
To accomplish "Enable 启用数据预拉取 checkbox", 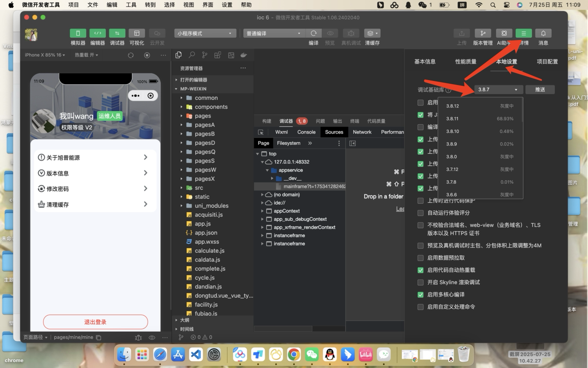I will tap(421, 258).
